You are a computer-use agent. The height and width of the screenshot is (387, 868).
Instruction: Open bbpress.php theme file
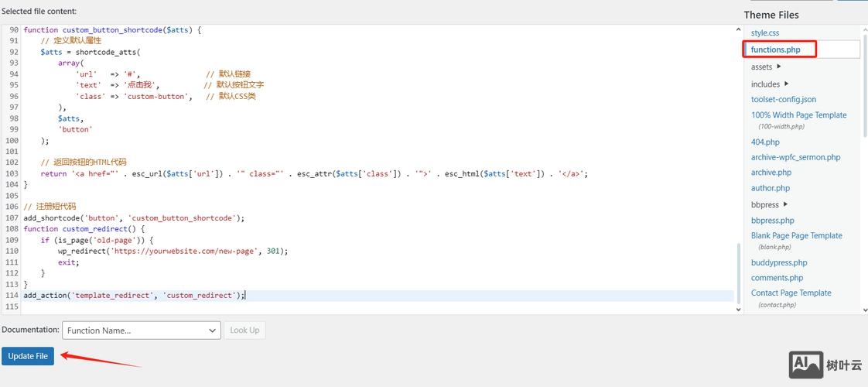coord(772,221)
